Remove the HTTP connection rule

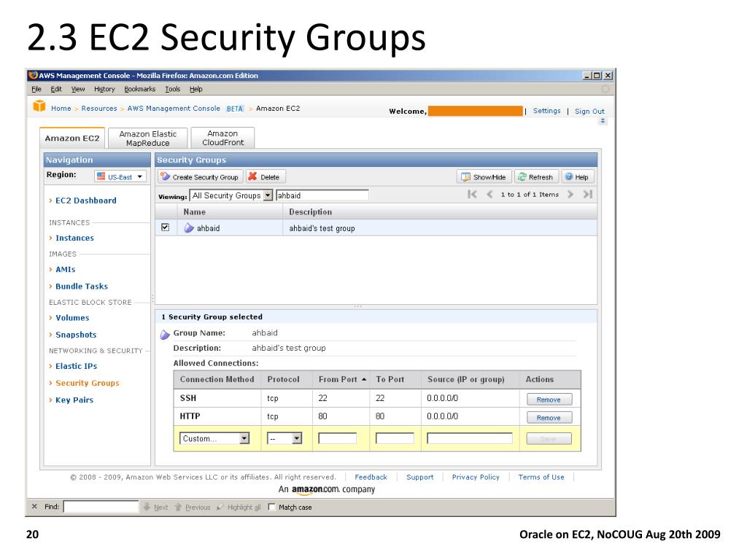tap(549, 417)
